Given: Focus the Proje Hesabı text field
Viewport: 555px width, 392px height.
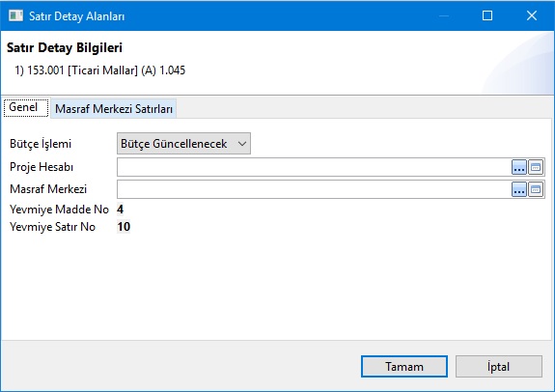Looking at the screenshot, I should point(314,167).
